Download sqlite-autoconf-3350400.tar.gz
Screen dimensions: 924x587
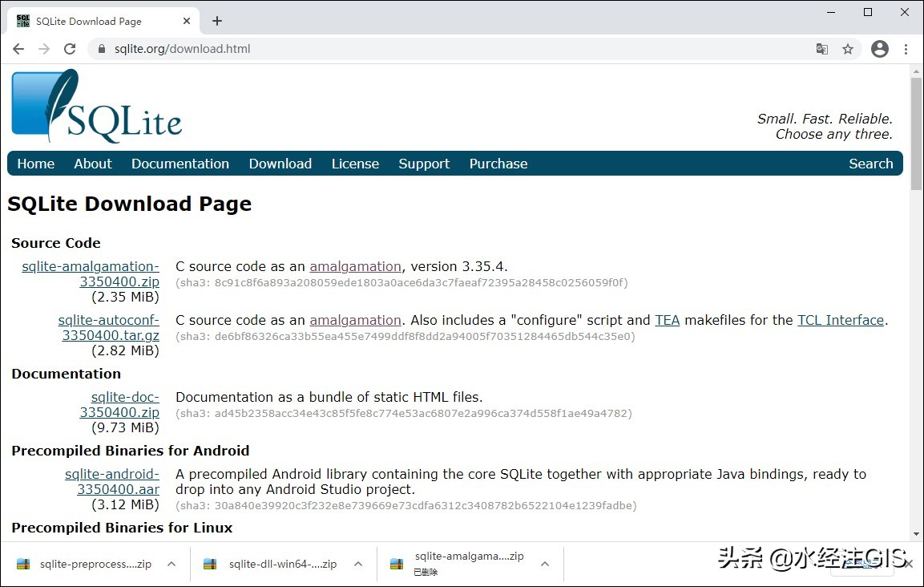tap(109, 328)
